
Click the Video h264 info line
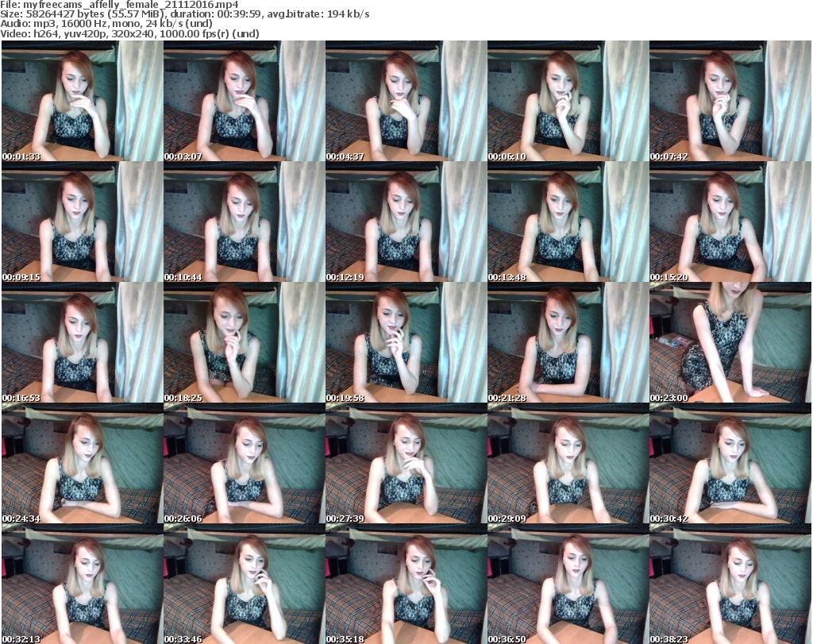point(129,33)
